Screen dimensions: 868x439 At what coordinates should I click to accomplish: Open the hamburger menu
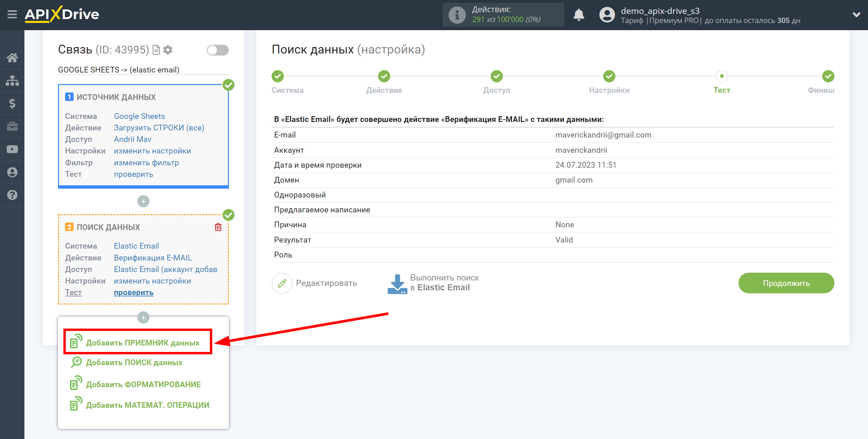pos(12,15)
